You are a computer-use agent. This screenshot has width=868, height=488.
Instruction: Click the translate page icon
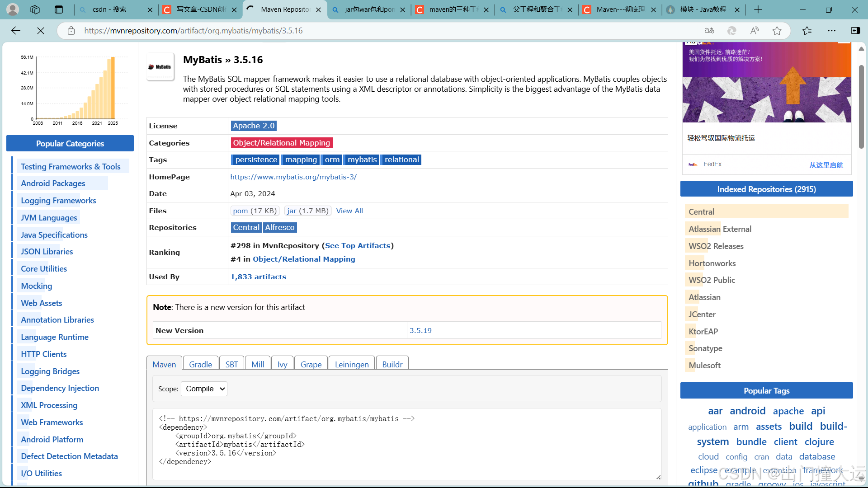[709, 30]
